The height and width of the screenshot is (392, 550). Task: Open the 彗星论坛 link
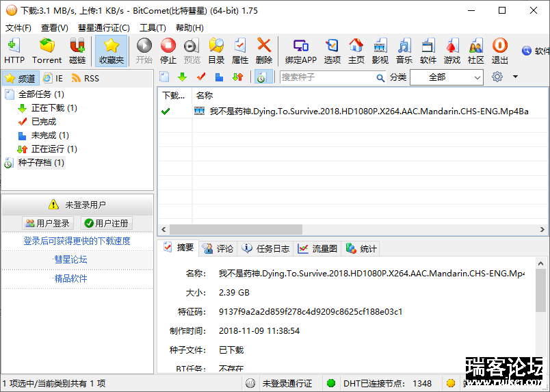[x=70, y=260]
